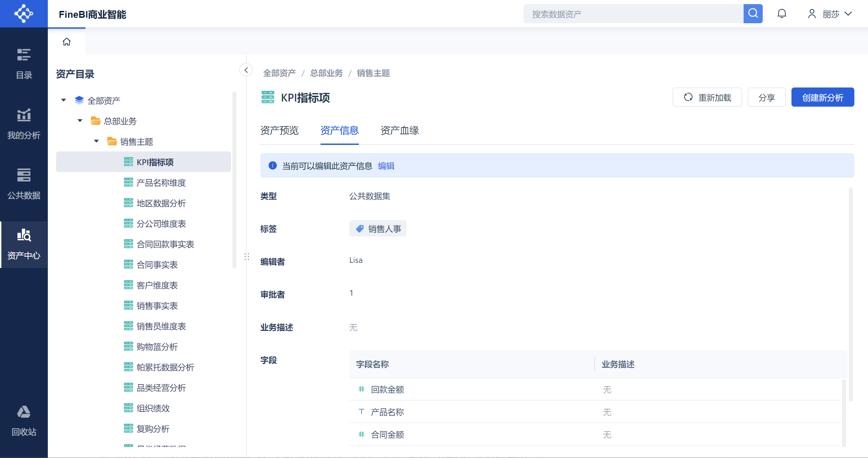Image resolution: width=868 pixels, height=458 pixels.
Task: Click the 编辑 link in info banner
Action: tap(386, 166)
